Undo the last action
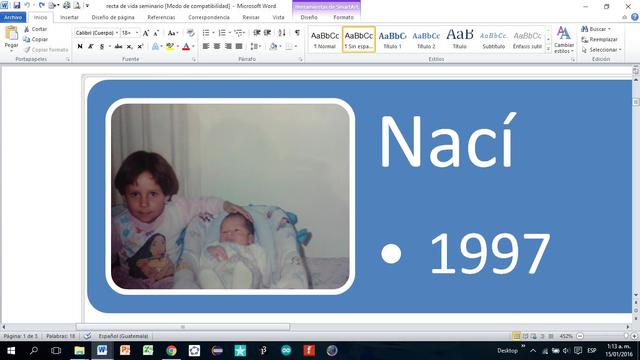This screenshot has width=640, height=360. click(x=27, y=6)
